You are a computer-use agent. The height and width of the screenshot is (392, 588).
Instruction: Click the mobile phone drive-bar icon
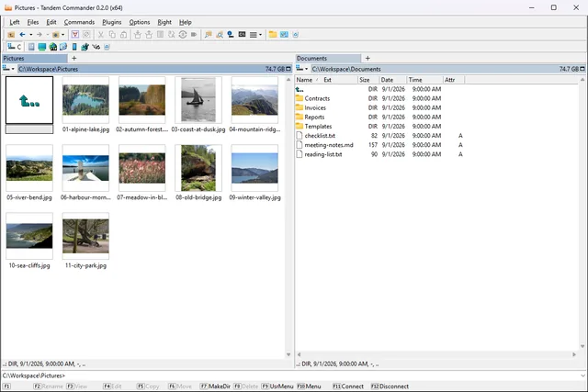[x=74, y=47]
